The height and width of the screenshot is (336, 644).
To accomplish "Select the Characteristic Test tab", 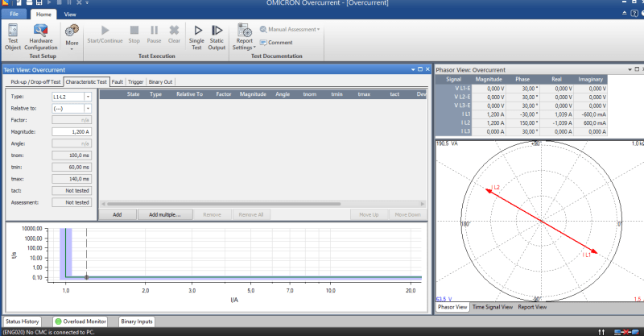I will click(86, 82).
